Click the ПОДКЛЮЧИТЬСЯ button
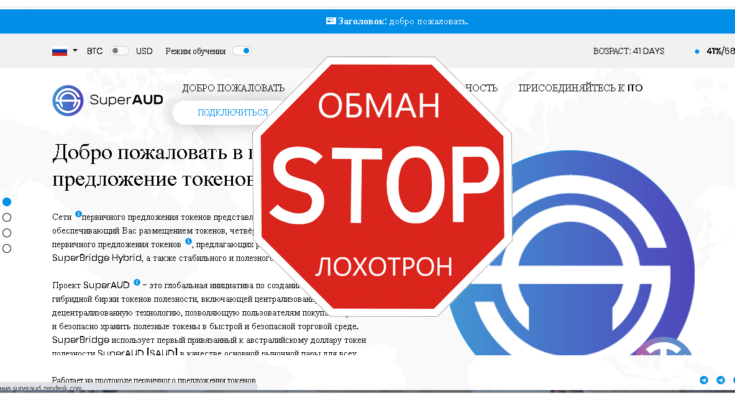735x400 pixels. point(232,113)
